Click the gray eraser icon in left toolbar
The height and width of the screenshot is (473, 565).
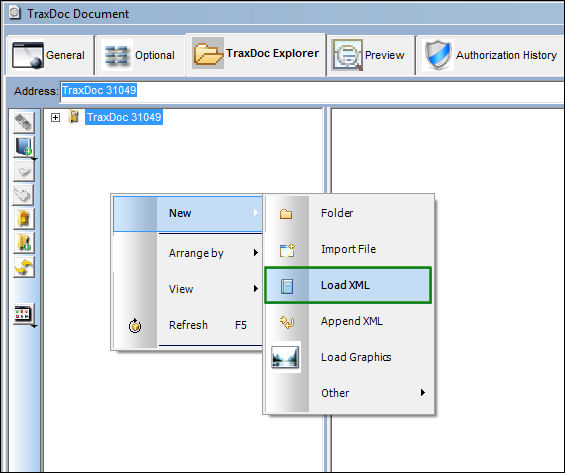point(24,122)
